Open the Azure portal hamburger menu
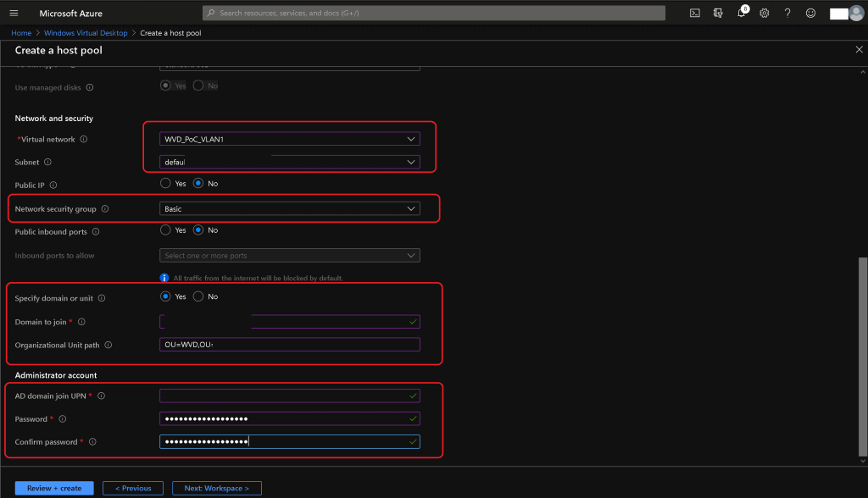This screenshot has width=868, height=498. 14,14
